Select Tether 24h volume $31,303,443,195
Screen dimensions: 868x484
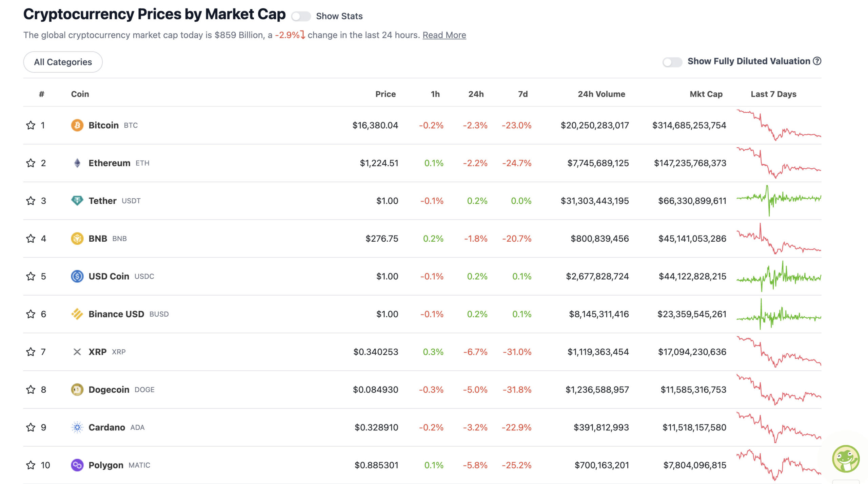click(x=595, y=201)
